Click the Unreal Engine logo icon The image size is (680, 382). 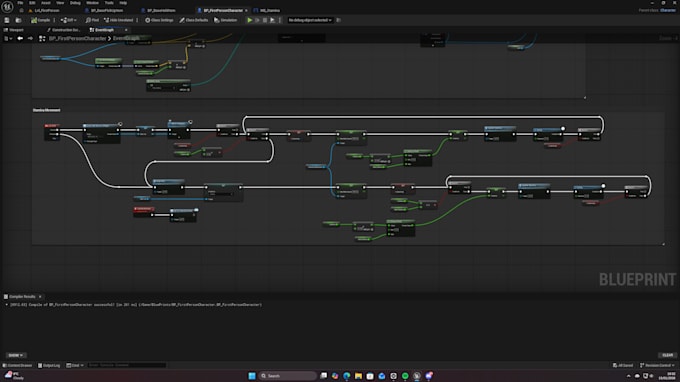(7, 7)
